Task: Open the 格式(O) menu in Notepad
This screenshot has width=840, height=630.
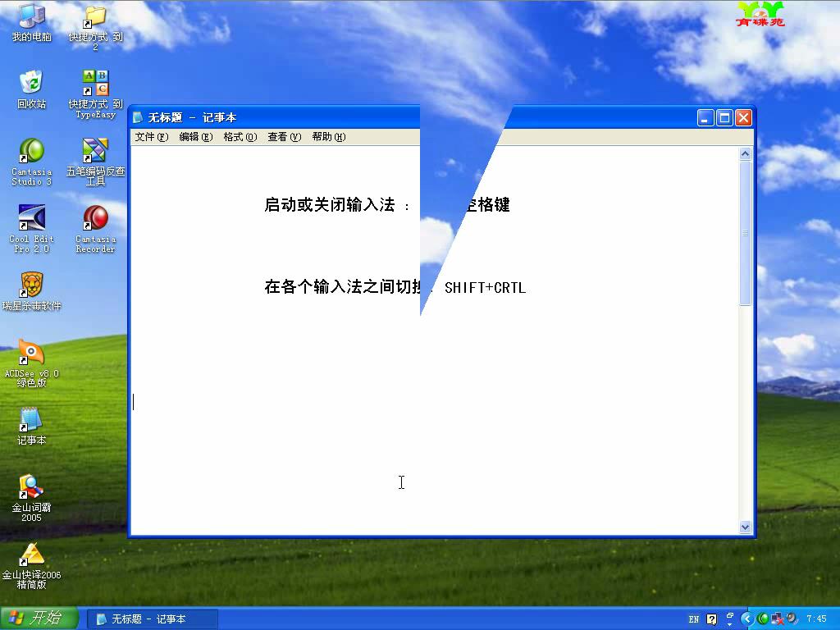Action: coord(240,137)
